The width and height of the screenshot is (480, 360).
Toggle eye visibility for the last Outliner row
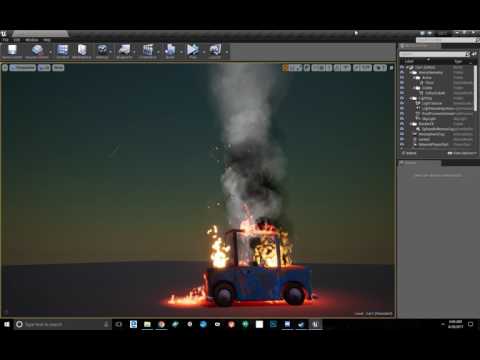402,145
